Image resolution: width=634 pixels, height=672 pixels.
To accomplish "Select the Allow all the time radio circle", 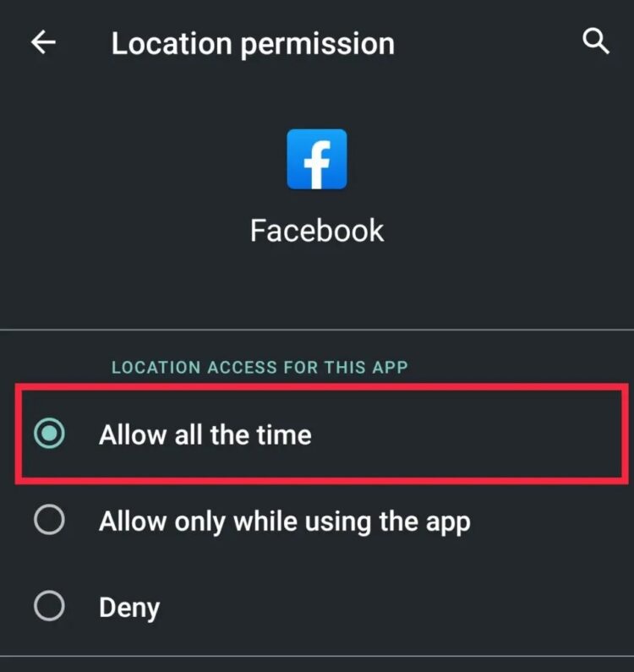I will [49, 433].
